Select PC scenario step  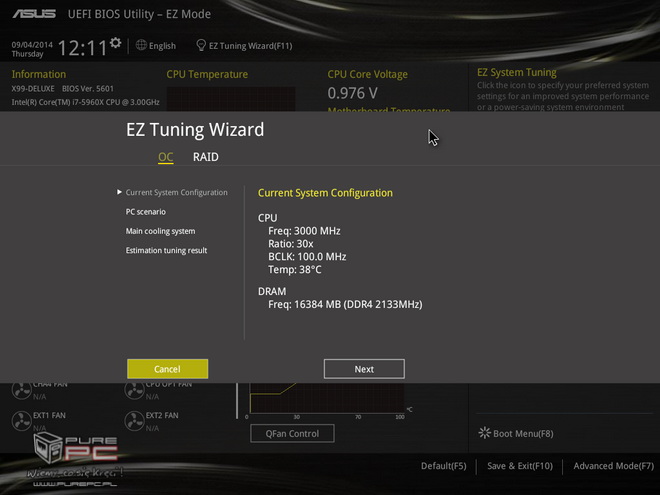(x=146, y=212)
